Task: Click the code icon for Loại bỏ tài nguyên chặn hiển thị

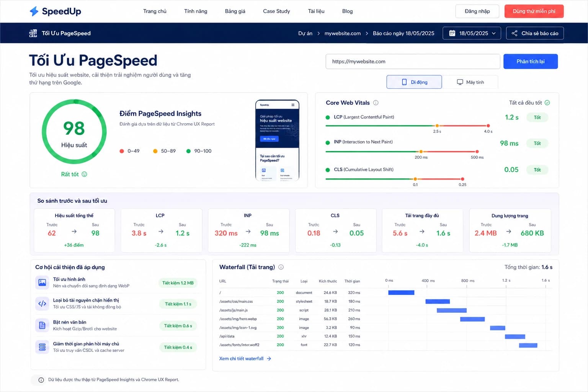Action: click(x=42, y=304)
